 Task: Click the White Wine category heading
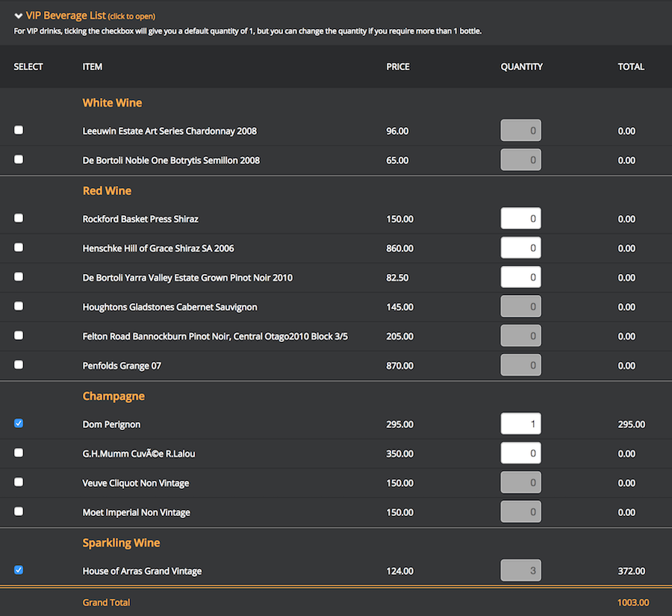112,103
